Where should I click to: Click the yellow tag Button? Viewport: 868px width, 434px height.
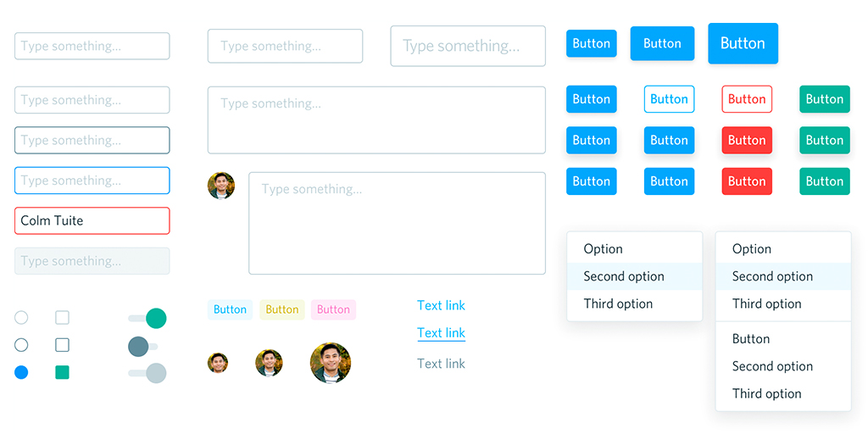click(282, 309)
